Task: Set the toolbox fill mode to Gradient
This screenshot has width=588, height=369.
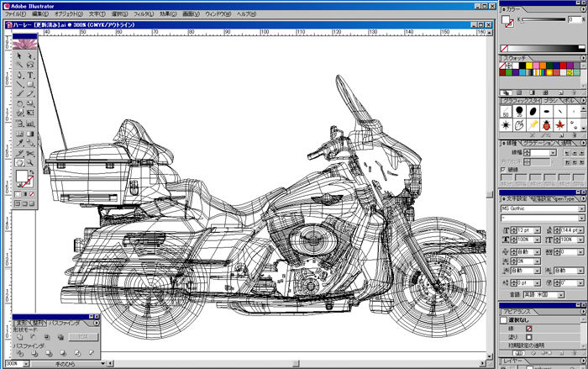Action: pyautogui.click(x=25, y=194)
